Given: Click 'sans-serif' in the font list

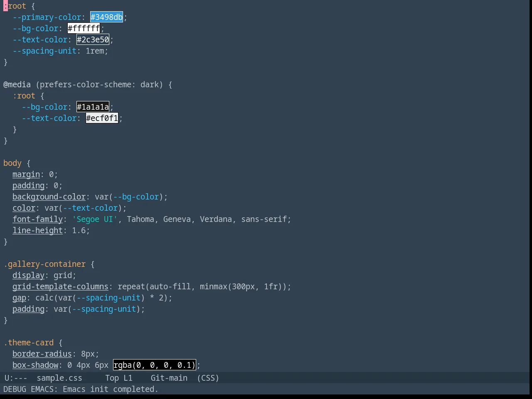Looking at the screenshot, I should tap(264, 219).
